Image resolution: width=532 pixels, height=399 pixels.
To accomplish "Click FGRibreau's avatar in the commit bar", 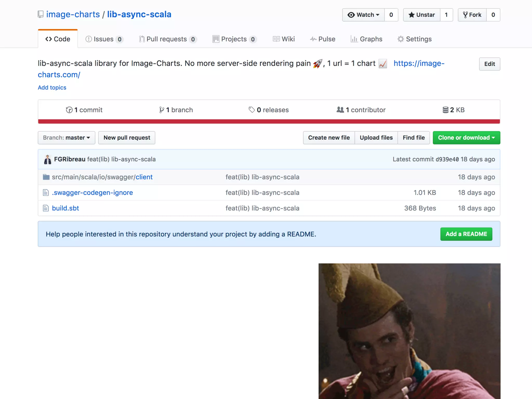I will 48,159.
